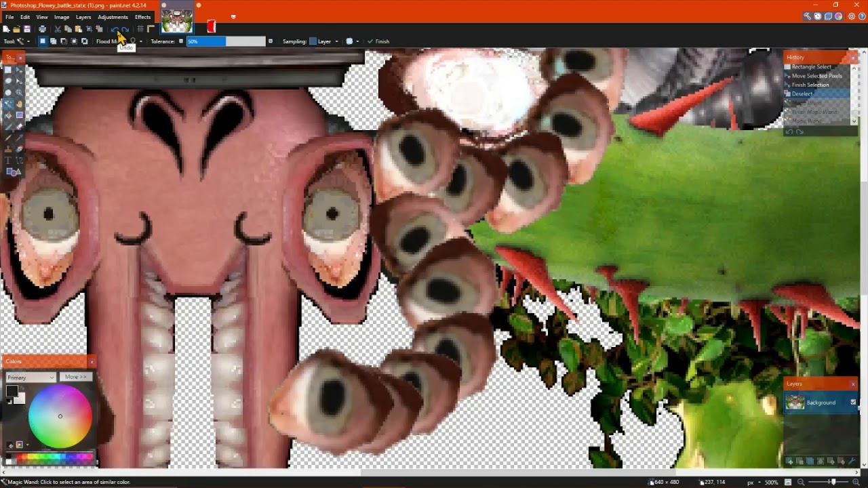Open Sampling Layer dropdown

click(x=324, y=41)
